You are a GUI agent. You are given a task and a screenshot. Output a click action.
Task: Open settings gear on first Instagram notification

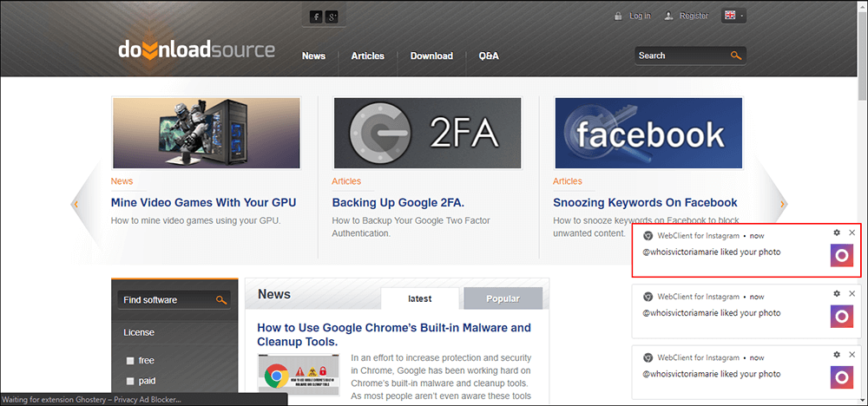837,232
